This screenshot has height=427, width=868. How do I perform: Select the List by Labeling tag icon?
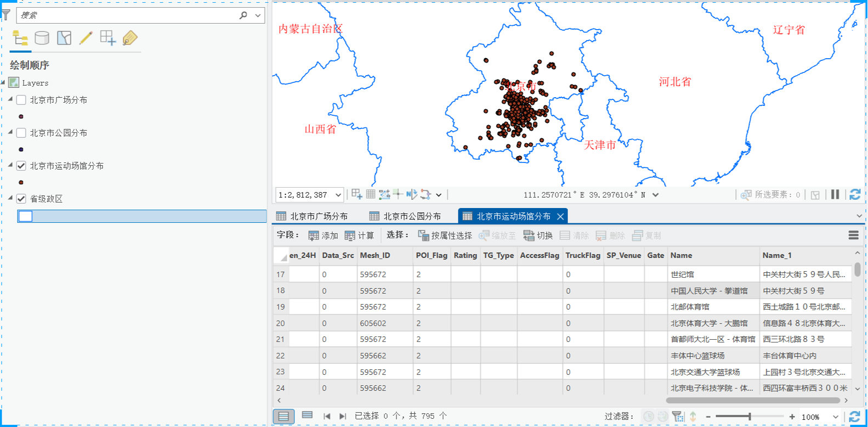tap(130, 38)
